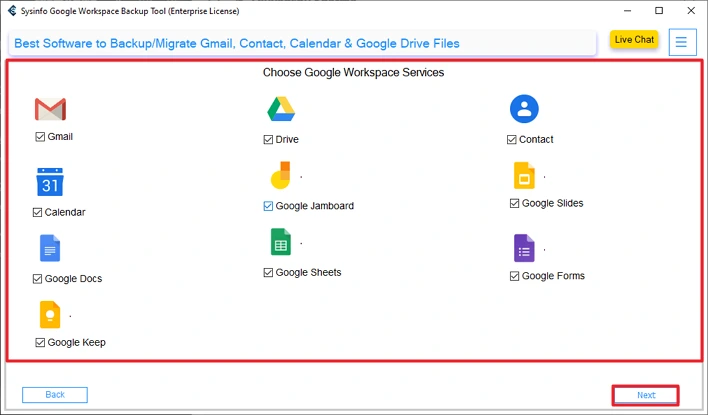Viewport: 708px width, 415px height.
Task: Click the Google Drive triangle icon
Action: tap(281, 109)
